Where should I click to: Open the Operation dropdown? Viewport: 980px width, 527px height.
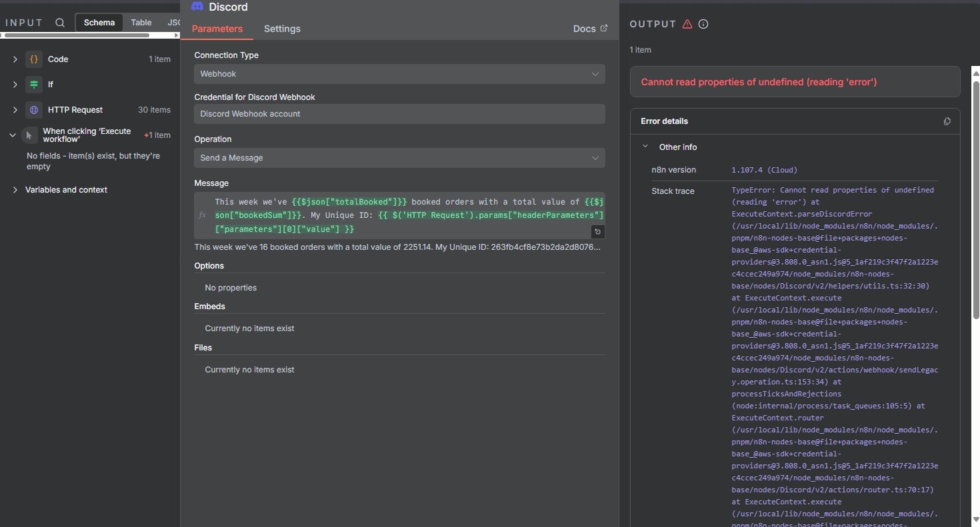(399, 158)
